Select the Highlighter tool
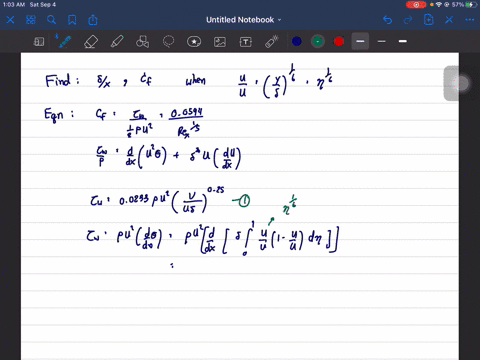 pyautogui.click(x=117, y=42)
